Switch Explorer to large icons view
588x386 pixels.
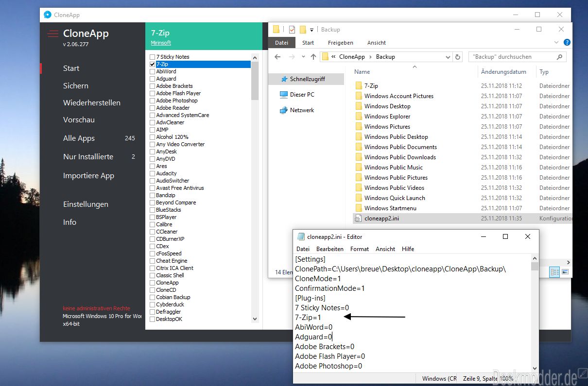(x=565, y=272)
